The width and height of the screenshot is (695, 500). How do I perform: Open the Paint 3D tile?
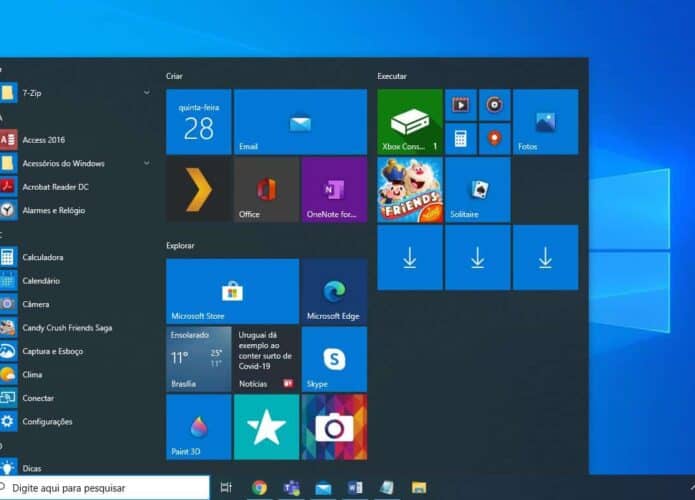pos(199,427)
